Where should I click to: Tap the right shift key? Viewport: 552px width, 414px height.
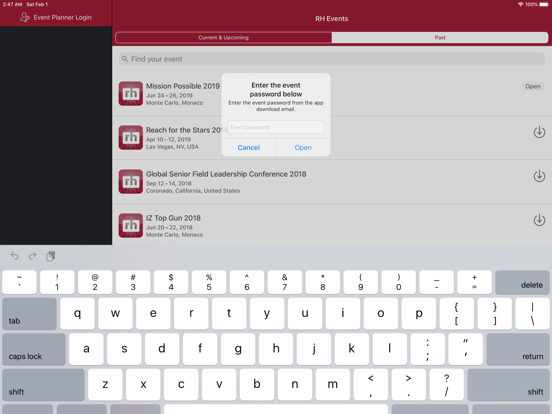[x=508, y=385]
